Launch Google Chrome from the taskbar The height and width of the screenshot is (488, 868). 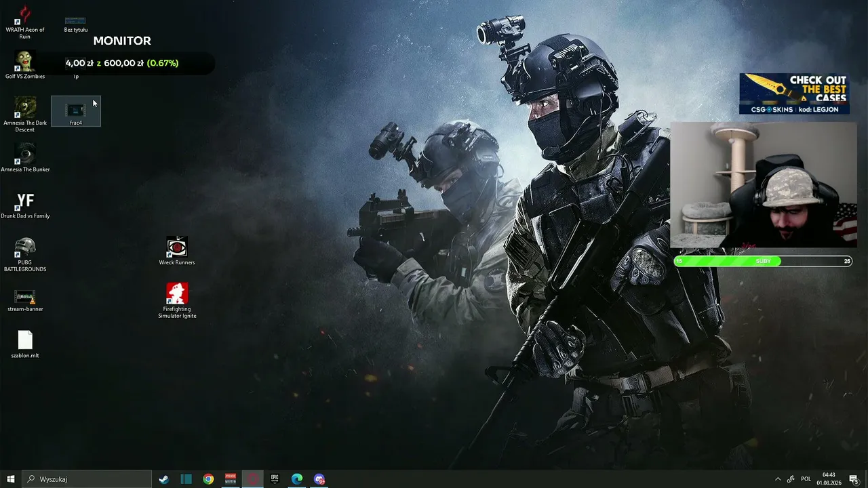click(x=208, y=479)
